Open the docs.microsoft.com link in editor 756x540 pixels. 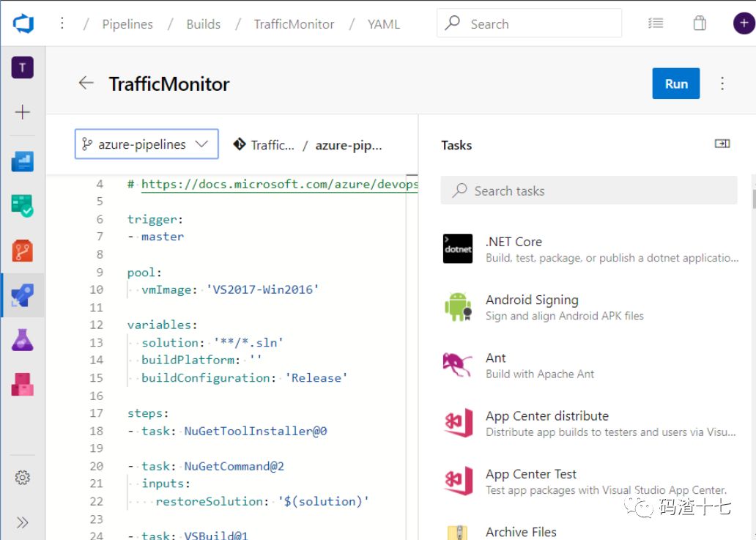coord(280,184)
